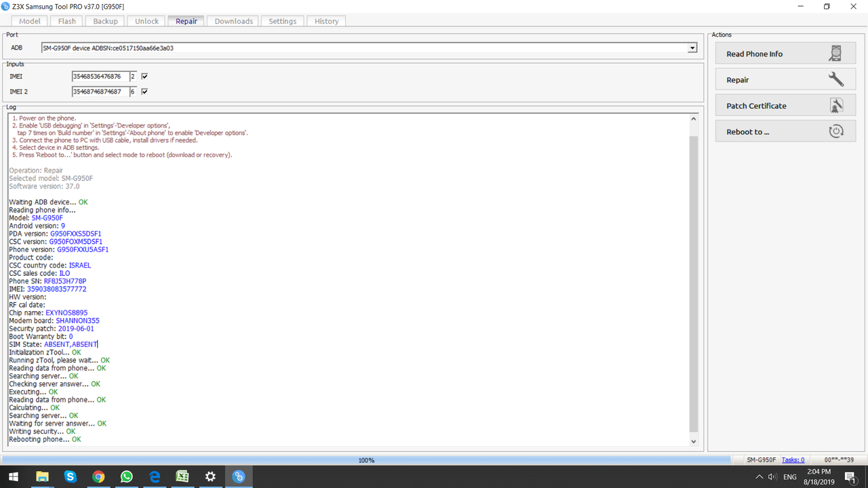
Task: Click the patch certificate icon
Action: click(x=836, y=106)
